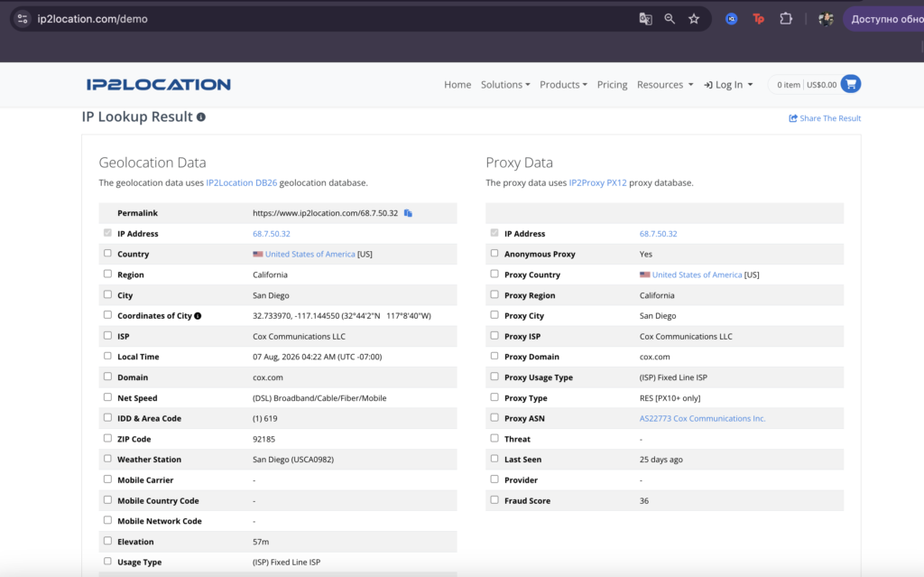Click IP address 68.7.50.32 in Proxy table
The height and width of the screenshot is (577, 924).
(x=658, y=234)
